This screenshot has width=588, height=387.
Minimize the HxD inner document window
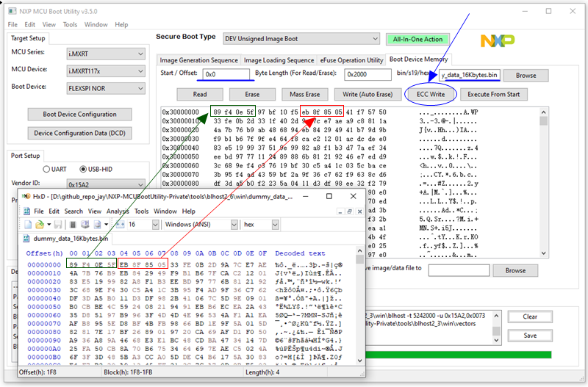click(x=340, y=211)
